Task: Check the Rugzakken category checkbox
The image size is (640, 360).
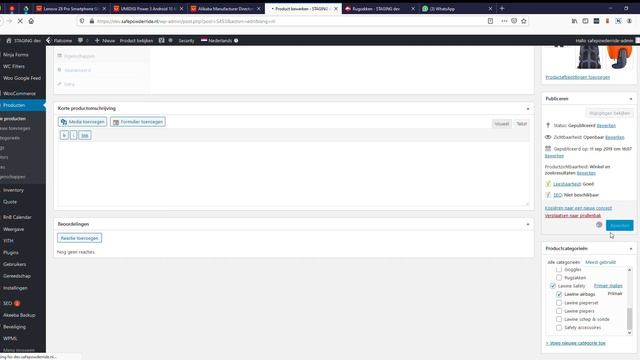Action: (x=559, y=278)
